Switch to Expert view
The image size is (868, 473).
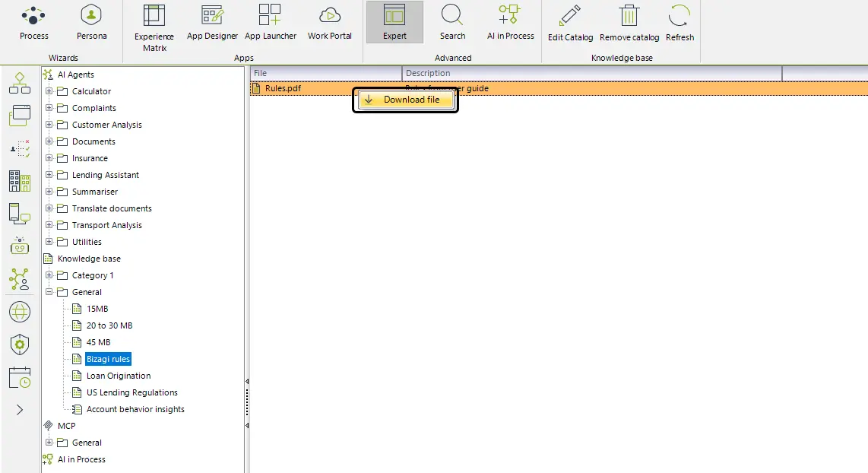click(394, 22)
